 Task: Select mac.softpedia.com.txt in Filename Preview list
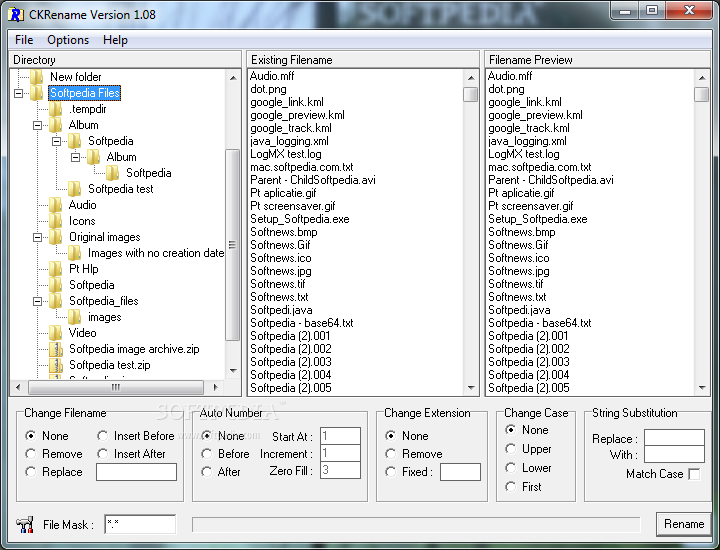pyautogui.click(x=540, y=167)
